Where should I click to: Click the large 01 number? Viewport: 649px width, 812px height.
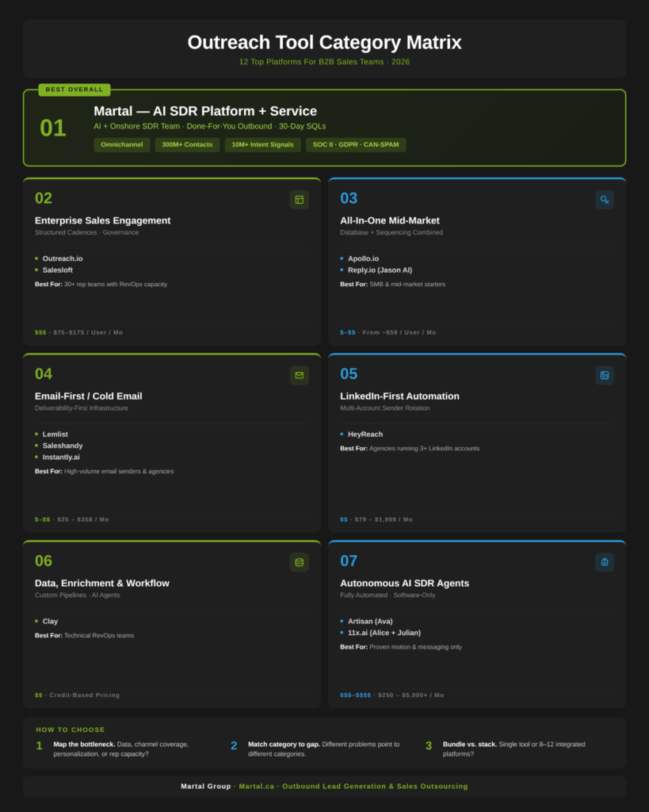click(x=53, y=128)
